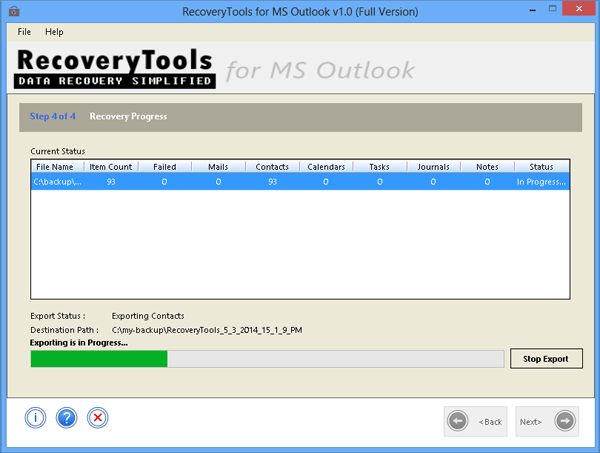Click the Back arrow icon
The image size is (600, 453).
(458, 421)
